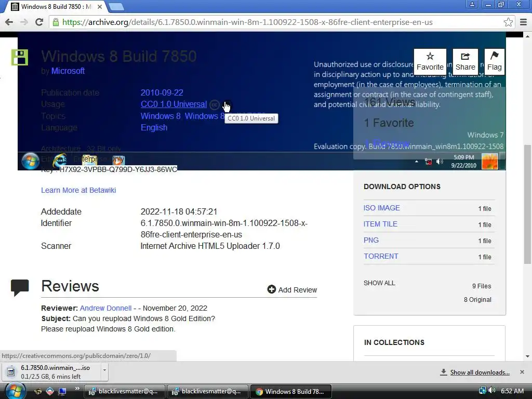Close the downloads bar
This screenshot has height=399, width=532.
pyautogui.click(x=522, y=372)
